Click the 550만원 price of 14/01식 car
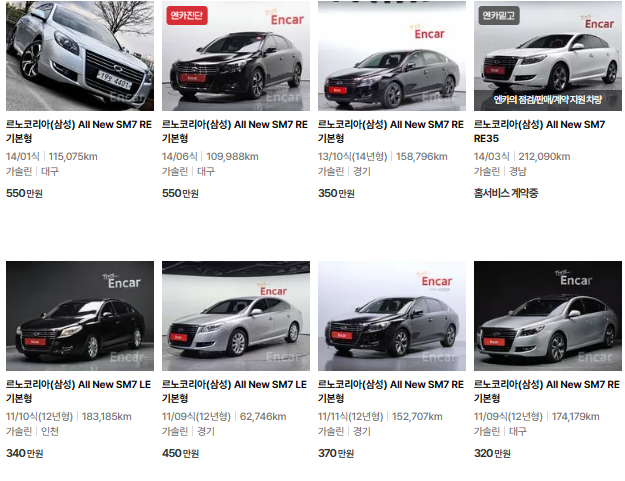This screenshot has width=625, height=481. [x=24, y=193]
